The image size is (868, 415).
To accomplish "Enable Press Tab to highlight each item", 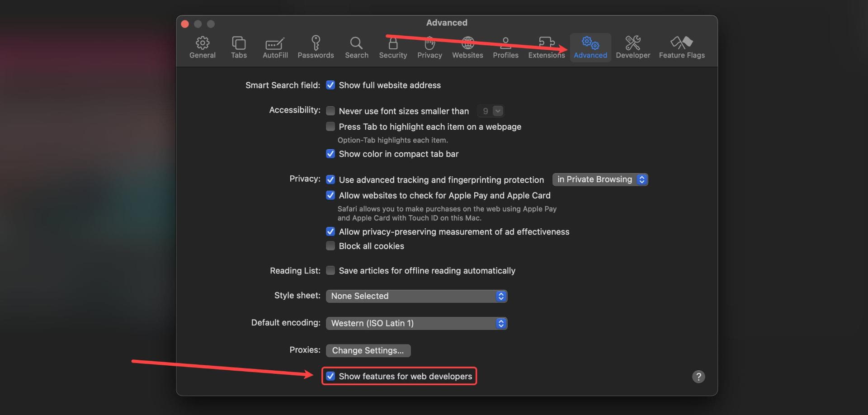I will 330,127.
